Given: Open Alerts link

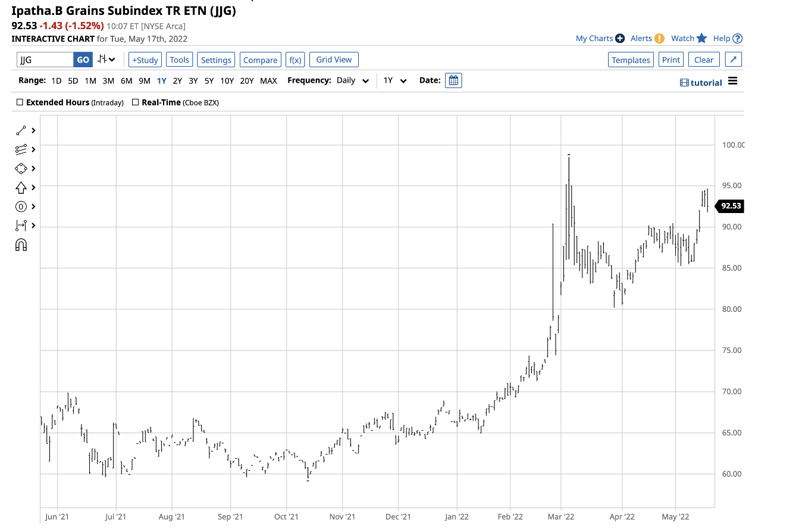Looking at the screenshot, I should click(641, 38).
